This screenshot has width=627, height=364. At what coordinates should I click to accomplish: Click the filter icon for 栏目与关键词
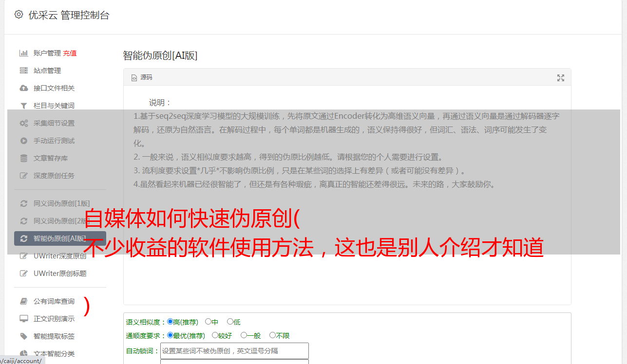(23, 106)
